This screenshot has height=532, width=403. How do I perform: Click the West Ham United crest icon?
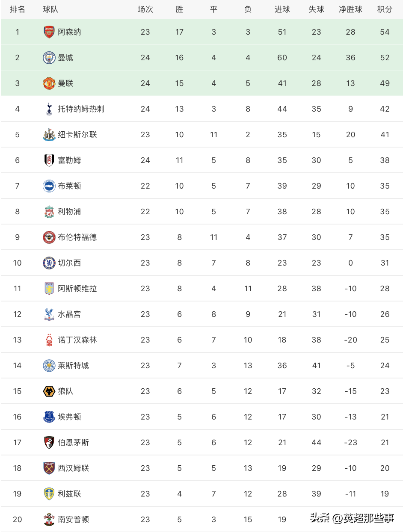click(x=49, y=468)
